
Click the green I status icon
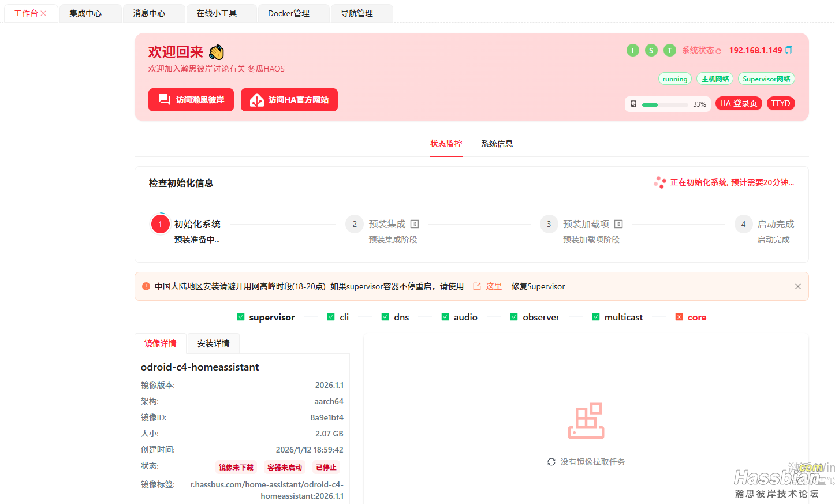632,50
